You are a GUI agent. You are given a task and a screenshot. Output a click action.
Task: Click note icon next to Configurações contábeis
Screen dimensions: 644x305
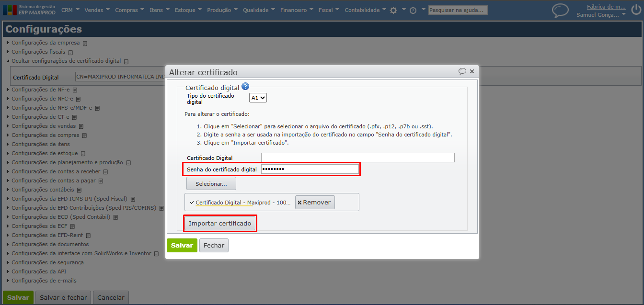coord(79,190)
